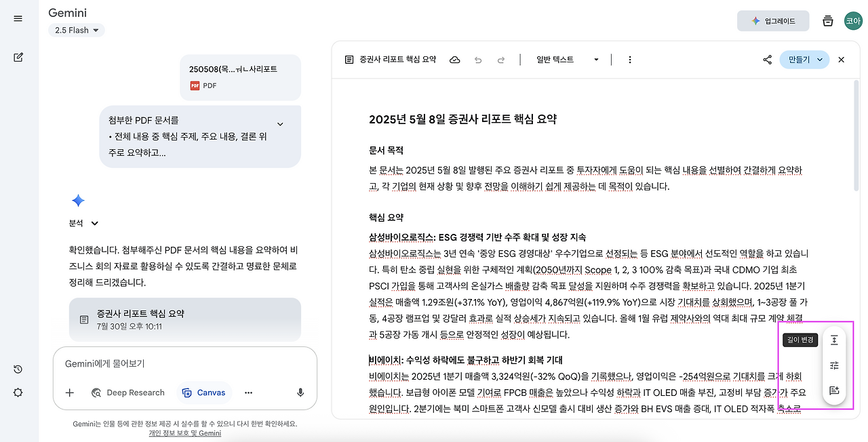Open the attached PDF file chip
The width and height of the screenshot is (868, 442).
(240, 77)
